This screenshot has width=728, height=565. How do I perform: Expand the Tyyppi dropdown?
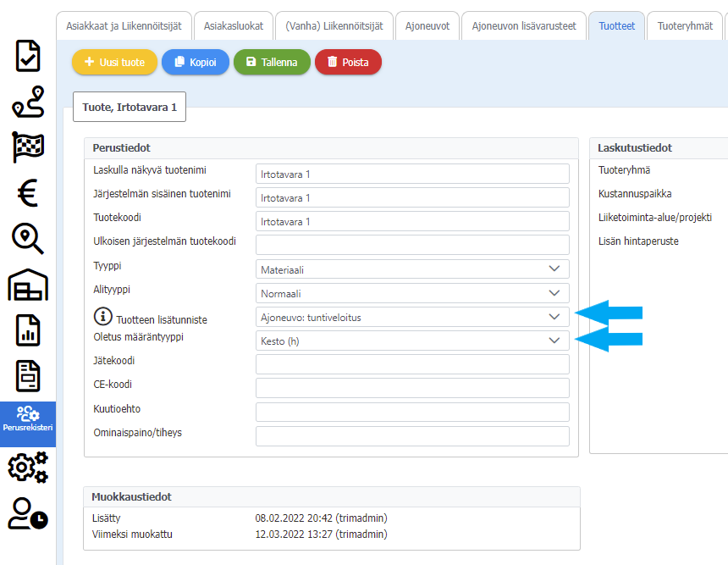[x=412, y=269]
